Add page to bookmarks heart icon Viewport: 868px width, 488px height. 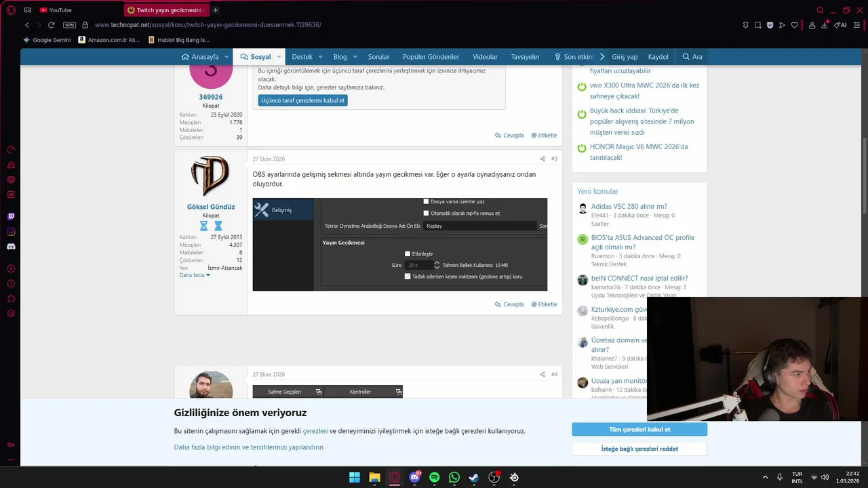pos(794,25)
